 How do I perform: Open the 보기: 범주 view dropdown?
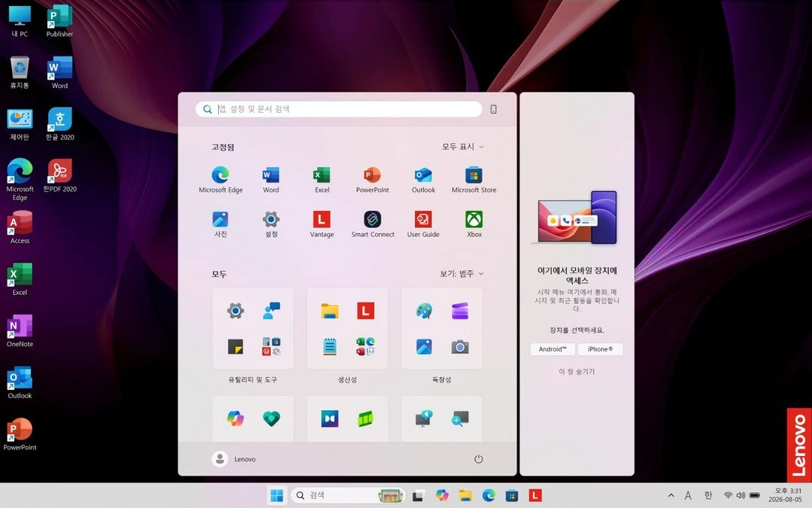pos(462,274)
